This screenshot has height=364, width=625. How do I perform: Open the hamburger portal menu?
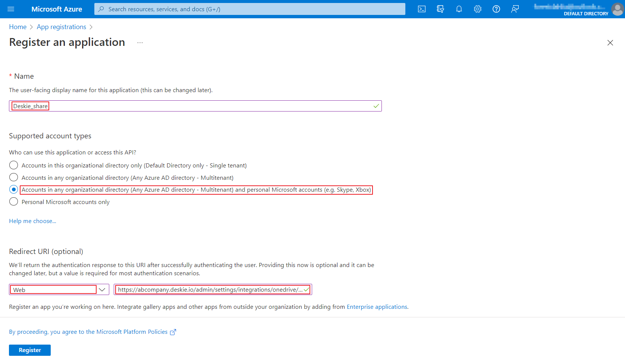point(11,9)
